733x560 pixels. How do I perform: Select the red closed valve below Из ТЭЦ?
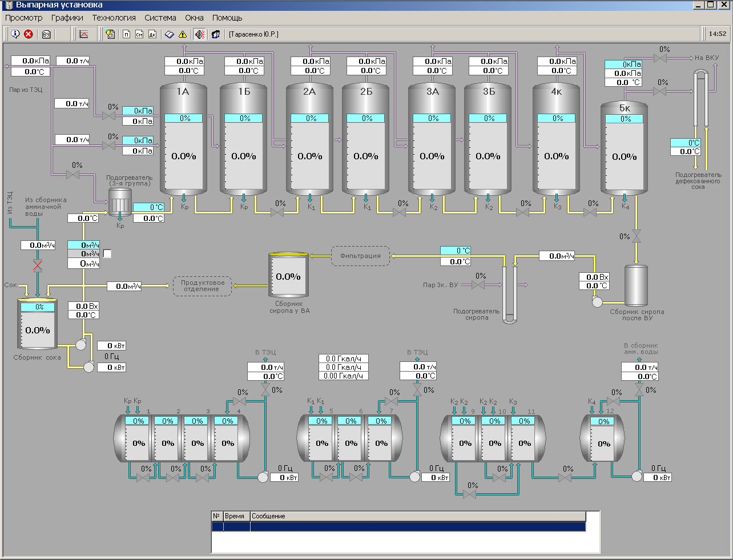[38, 265]
